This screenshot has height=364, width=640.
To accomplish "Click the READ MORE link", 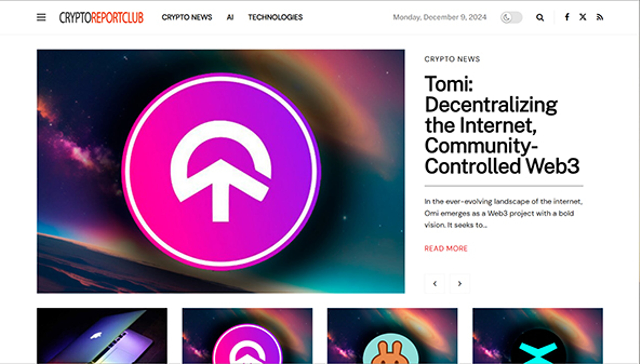I will [x=446, y=248].
